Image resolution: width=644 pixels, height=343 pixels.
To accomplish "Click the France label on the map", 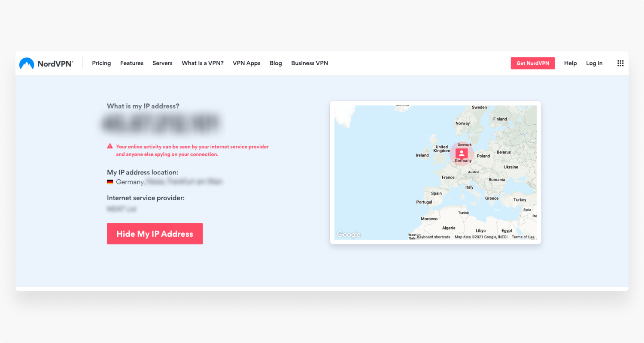I will click(448, 177).
